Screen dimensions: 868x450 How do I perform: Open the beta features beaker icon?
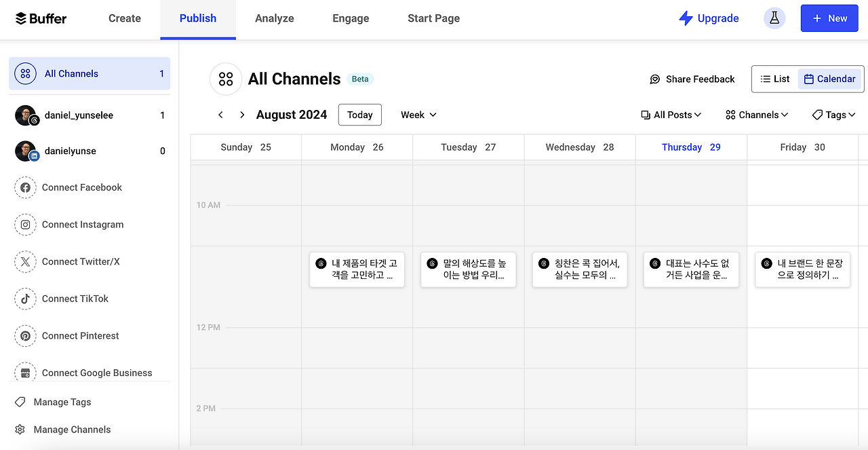tap(774, 18)
